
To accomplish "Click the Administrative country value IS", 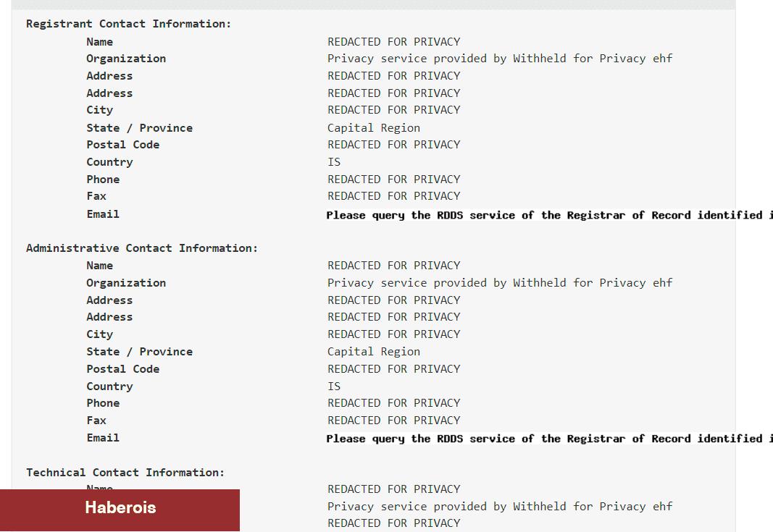I will tap(334, 387).
